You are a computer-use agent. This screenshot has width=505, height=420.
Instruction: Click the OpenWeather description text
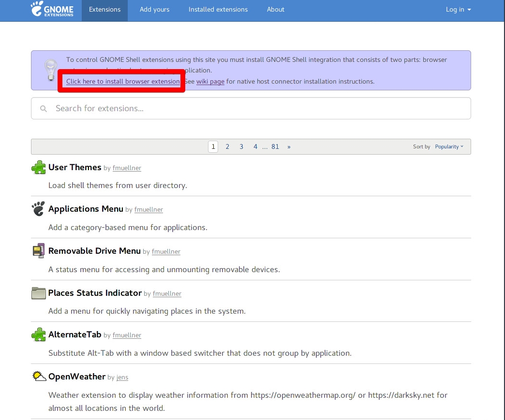[248, 402]
